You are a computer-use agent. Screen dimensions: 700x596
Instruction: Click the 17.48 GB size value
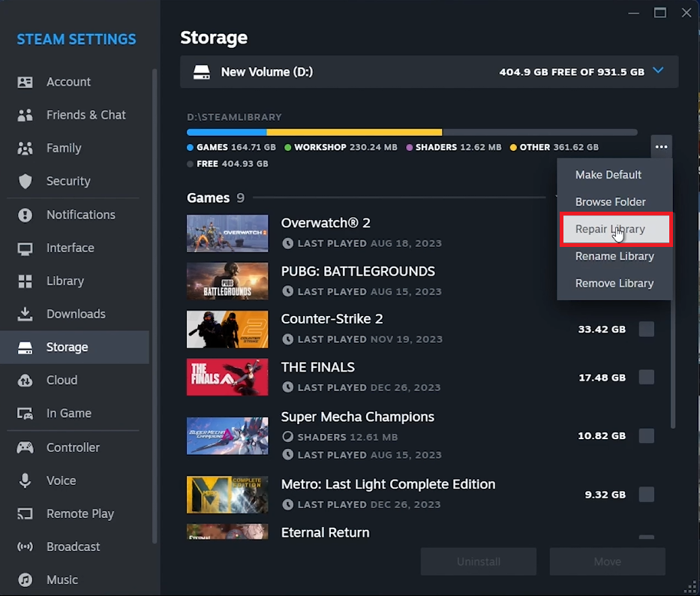coord(602,378)
